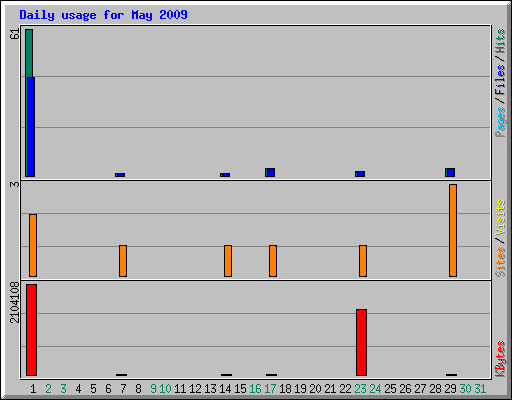Click the small blue bar for day 14
512x400 pixels.
[225, 175]
